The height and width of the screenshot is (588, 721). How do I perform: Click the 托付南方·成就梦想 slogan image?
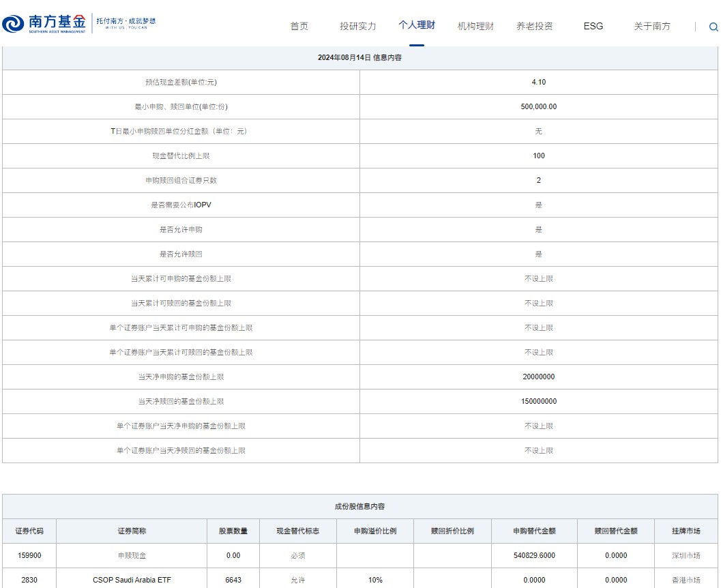coord(126,23)
